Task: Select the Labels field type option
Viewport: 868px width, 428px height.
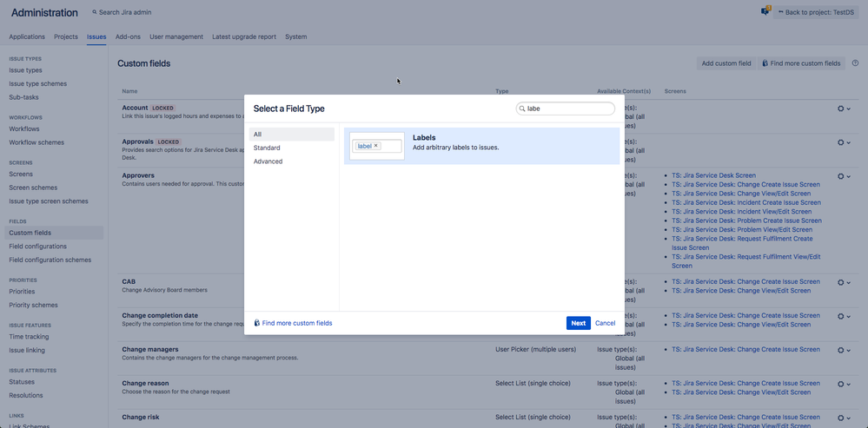Action: click(x=481, y=146)
